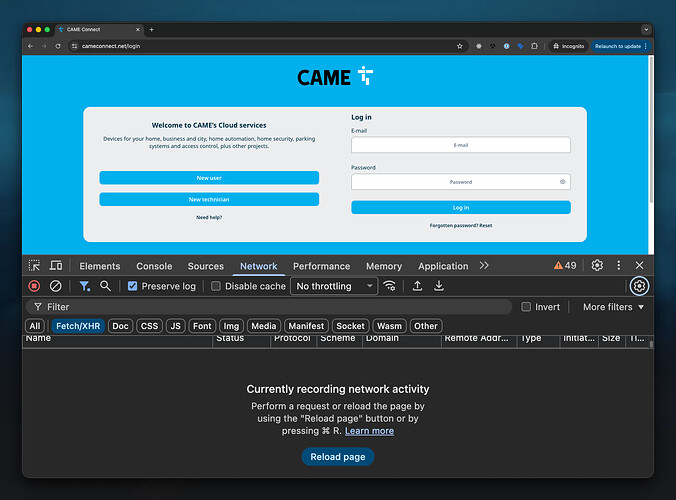Toggle the Font filter
This screenshot has width=676, height=500.
[x=202, y=326]
